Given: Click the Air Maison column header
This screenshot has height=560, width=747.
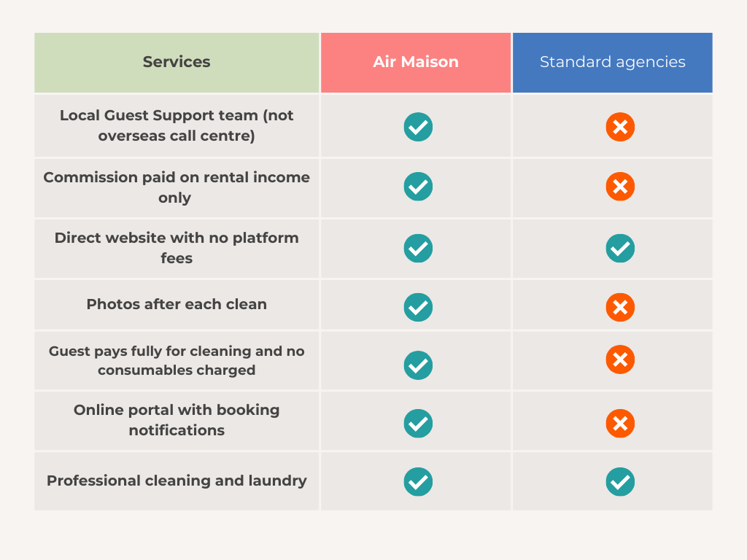Looking at the screenshot, I should tap(415, 63).
